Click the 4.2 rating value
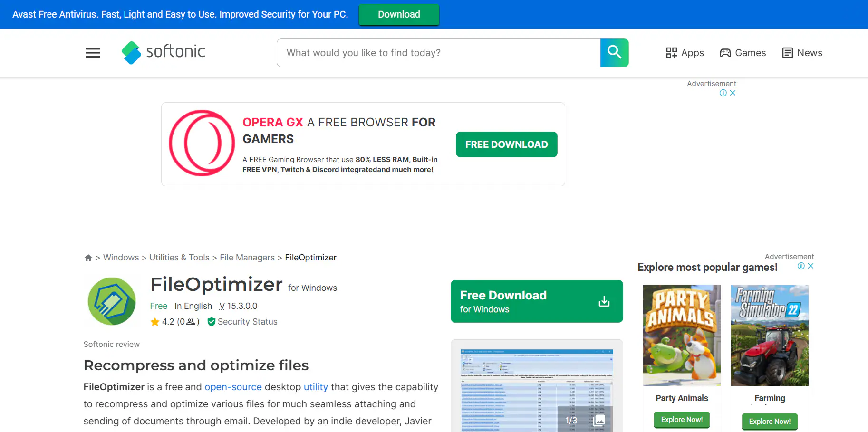868x432 pixels. point(168,322)
